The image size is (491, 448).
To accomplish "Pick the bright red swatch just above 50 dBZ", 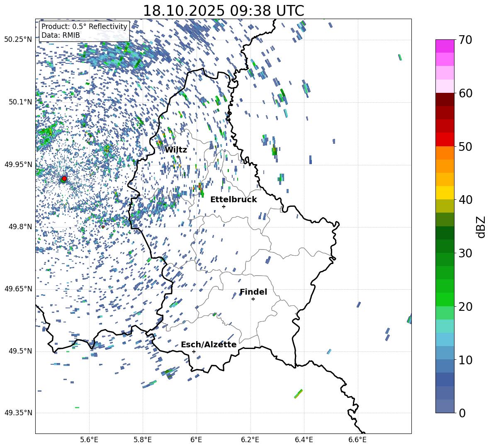I will pyautogui.click(x=445, y=139).
